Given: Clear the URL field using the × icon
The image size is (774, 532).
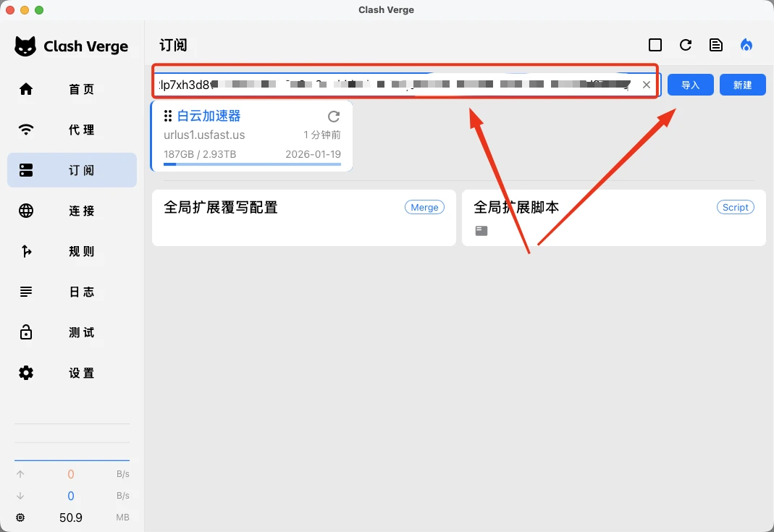Looking at the screenshot, I should [646, 85].
